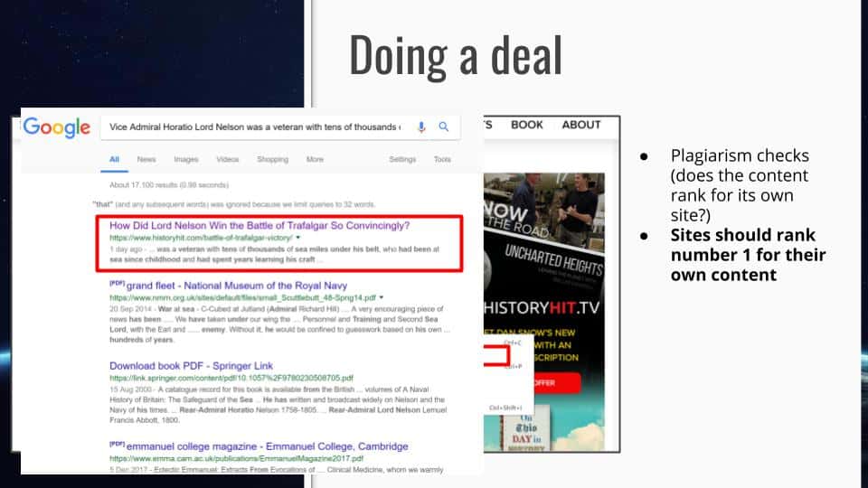Click 'Sites should rank number 1' bullet
This screenshot has height=488, width=868.
pos(748,255)
